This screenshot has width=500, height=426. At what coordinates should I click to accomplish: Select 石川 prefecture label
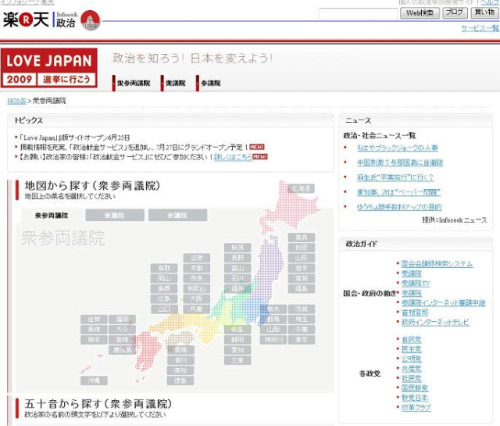(237, 278)
